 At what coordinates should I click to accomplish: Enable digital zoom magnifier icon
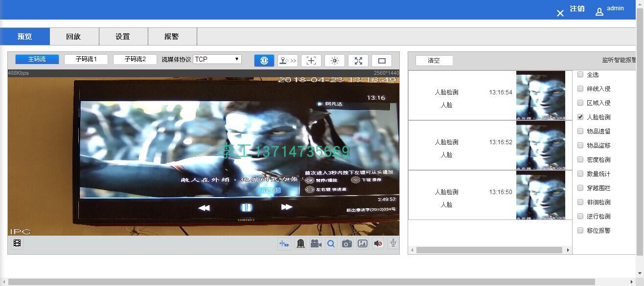tap(331, 243)
